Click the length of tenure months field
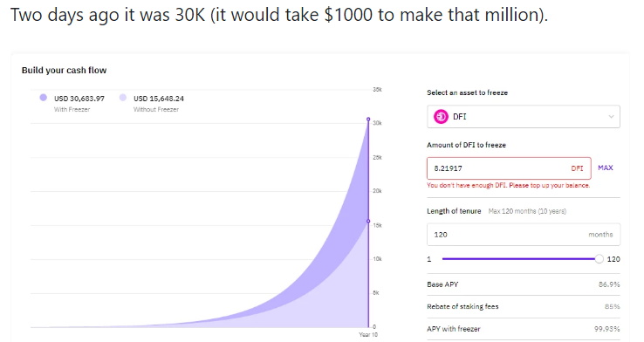Viewport: 644px width, 342px height. point(524,235)
